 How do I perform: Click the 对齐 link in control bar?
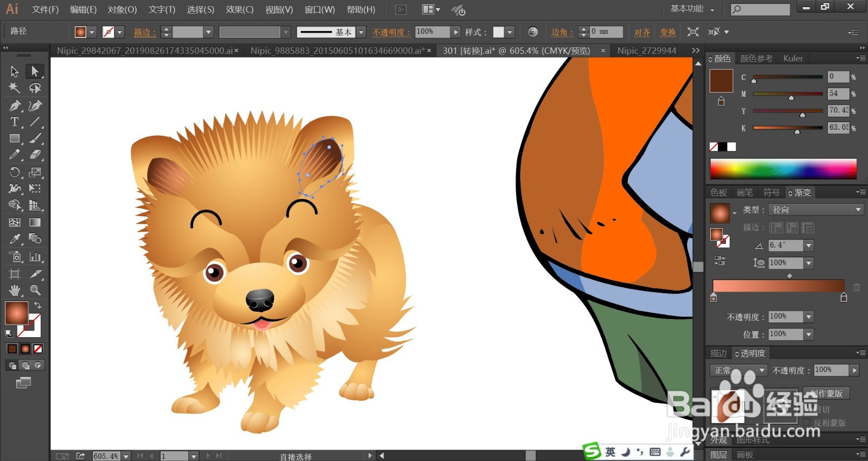(642, 32)
